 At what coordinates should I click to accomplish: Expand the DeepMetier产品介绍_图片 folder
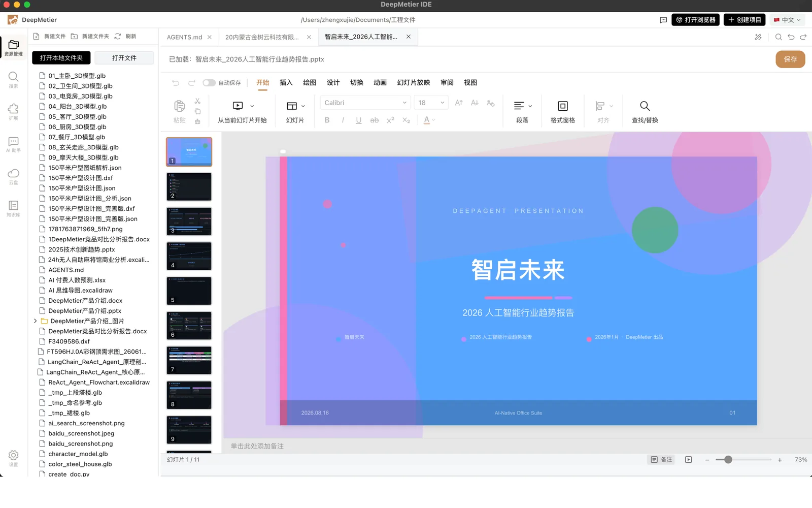(35, 321)
